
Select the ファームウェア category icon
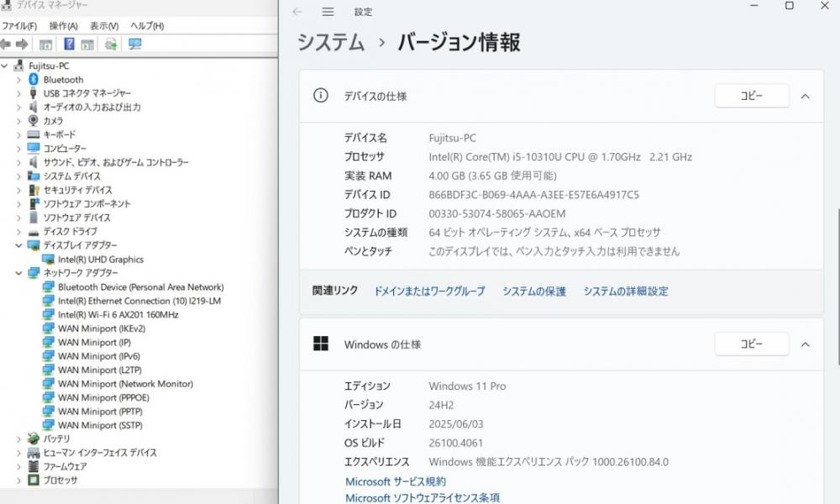click(x=34, y=466)
